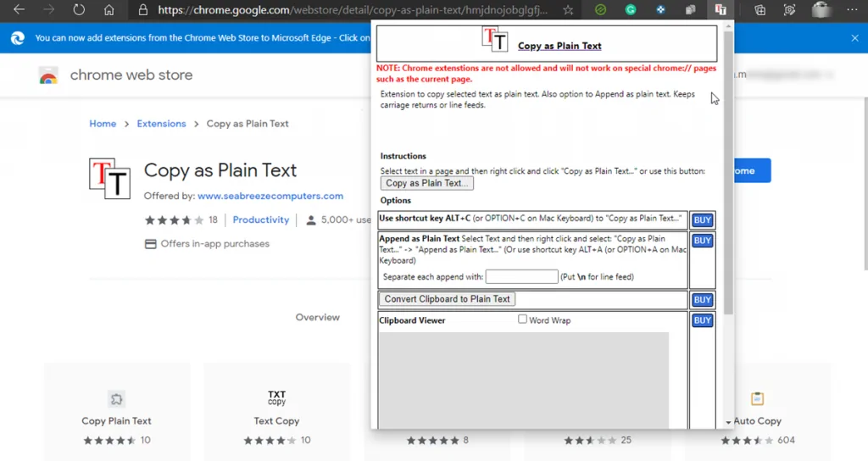Click the Options heading in popup
Screen dimensions: 868x461
pyautogui.click(x=395, y=200)
